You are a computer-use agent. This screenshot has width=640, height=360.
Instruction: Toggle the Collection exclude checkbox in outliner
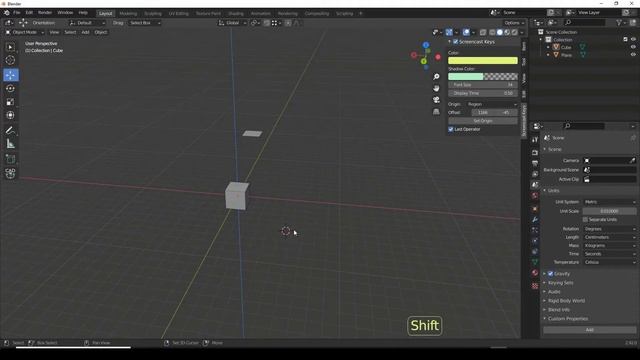(x=625, y=40)
